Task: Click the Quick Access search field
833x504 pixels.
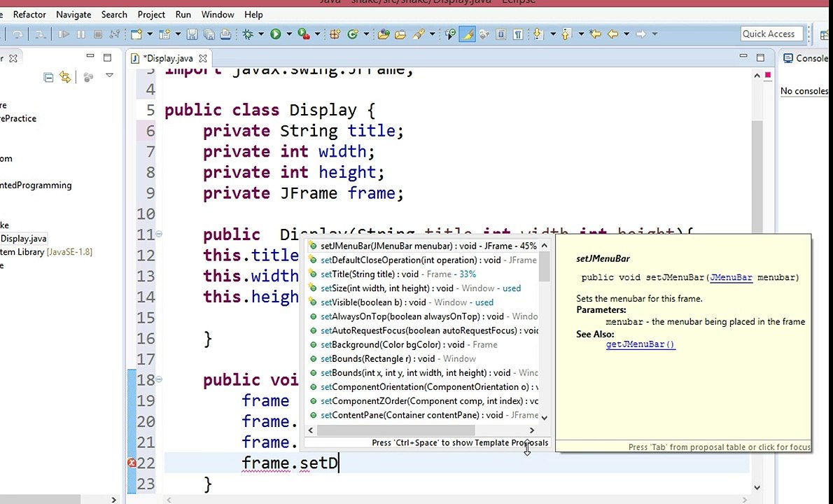Action: point(771,34)
